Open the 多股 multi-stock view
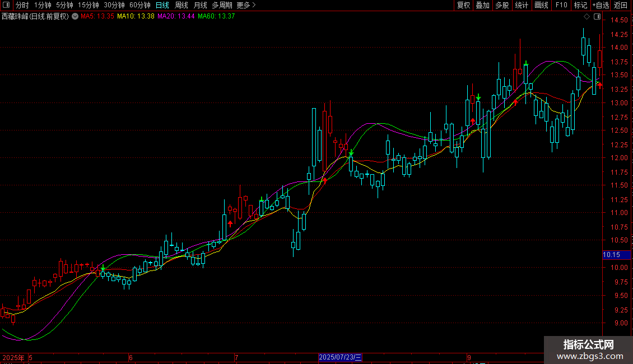633x364 pixels. click(502, 5)
